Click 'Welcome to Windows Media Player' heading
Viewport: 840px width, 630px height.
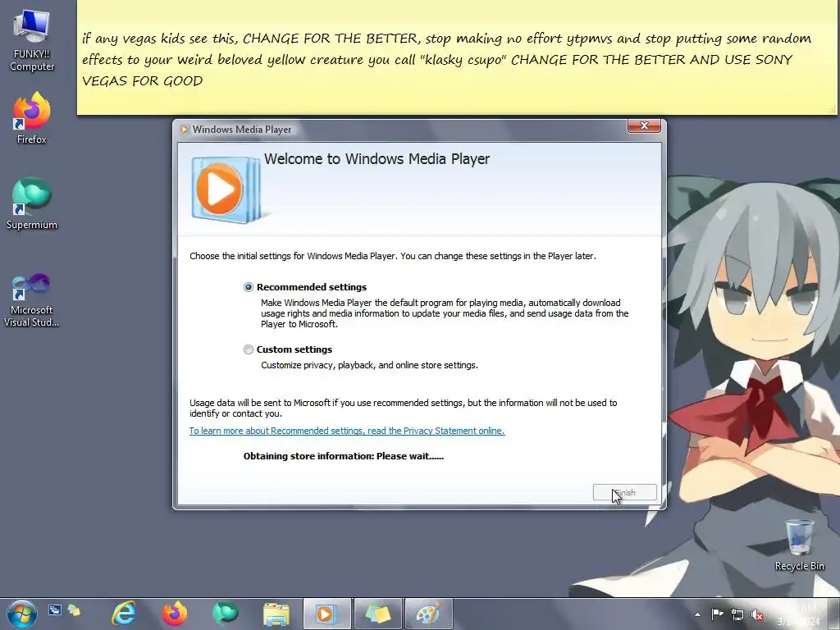[x=377, y=159]
